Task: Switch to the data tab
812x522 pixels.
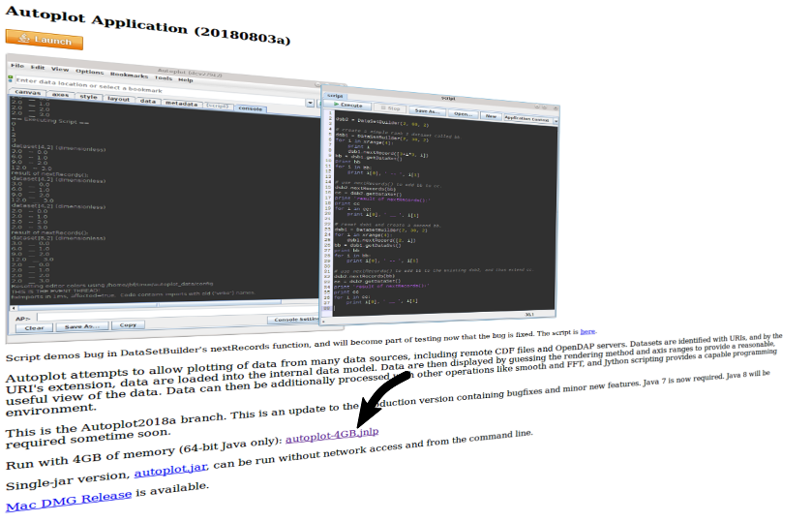Action: coord(147,101)
